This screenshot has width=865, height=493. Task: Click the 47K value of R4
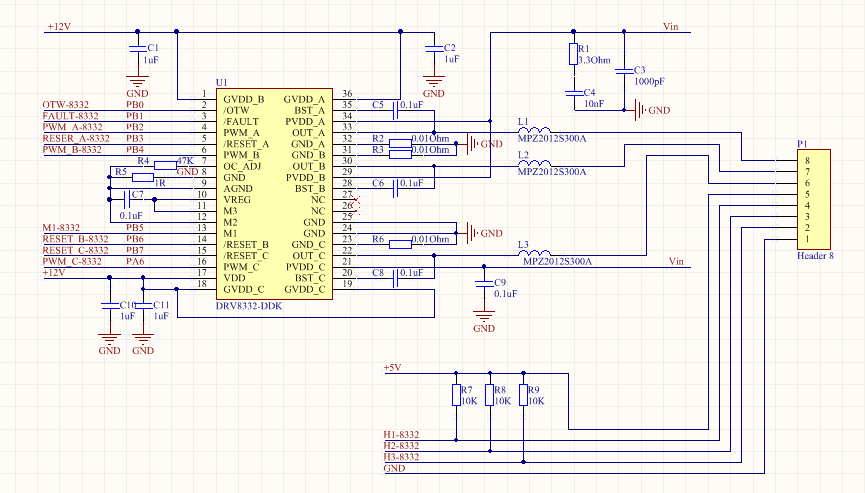[185, 161]
